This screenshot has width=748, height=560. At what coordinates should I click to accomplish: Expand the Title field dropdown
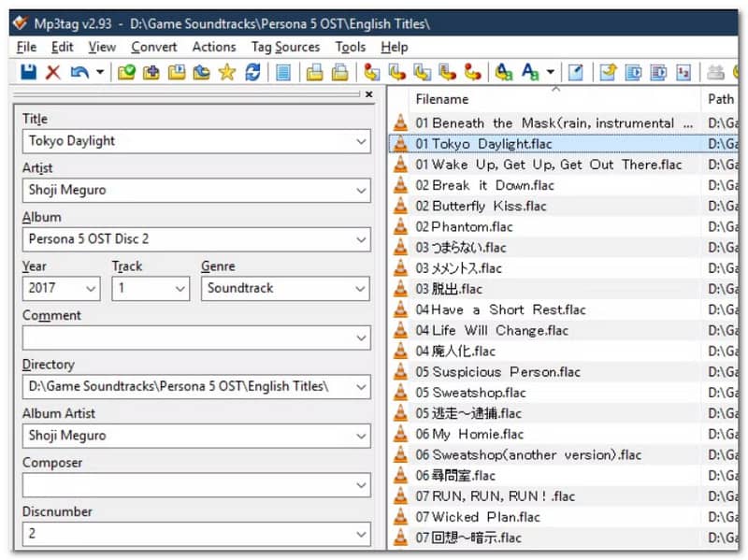pos(361,142)
